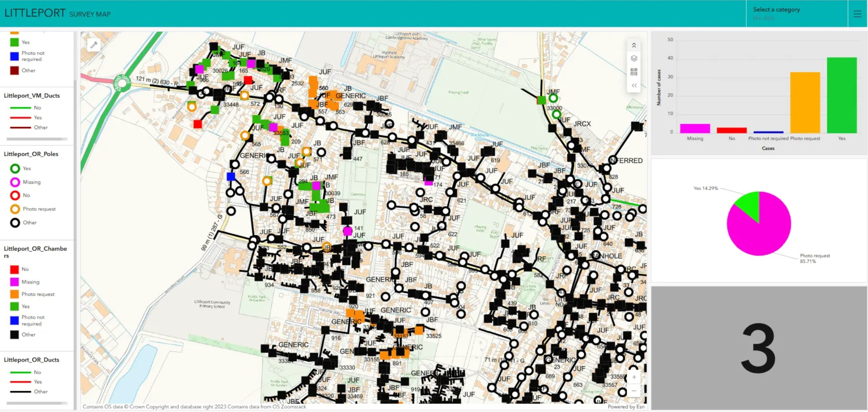Click the Littleport_VM_Ducts legend heading
868x412 pixels.
click(x=32, y=96)
